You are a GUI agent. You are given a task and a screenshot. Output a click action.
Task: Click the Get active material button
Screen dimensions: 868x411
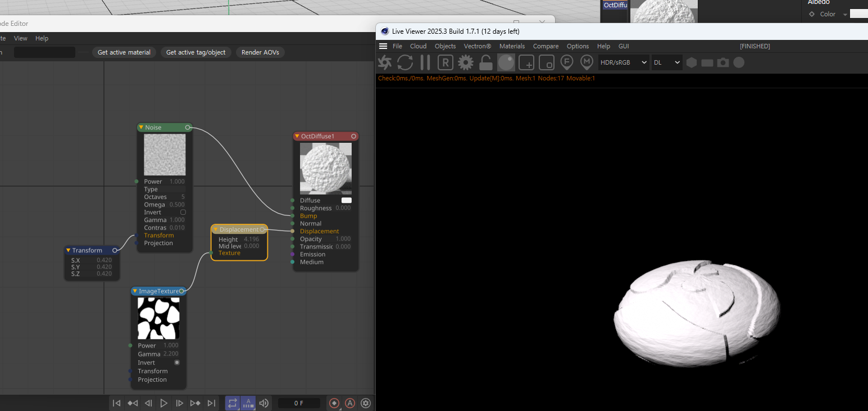coord(124,52)
